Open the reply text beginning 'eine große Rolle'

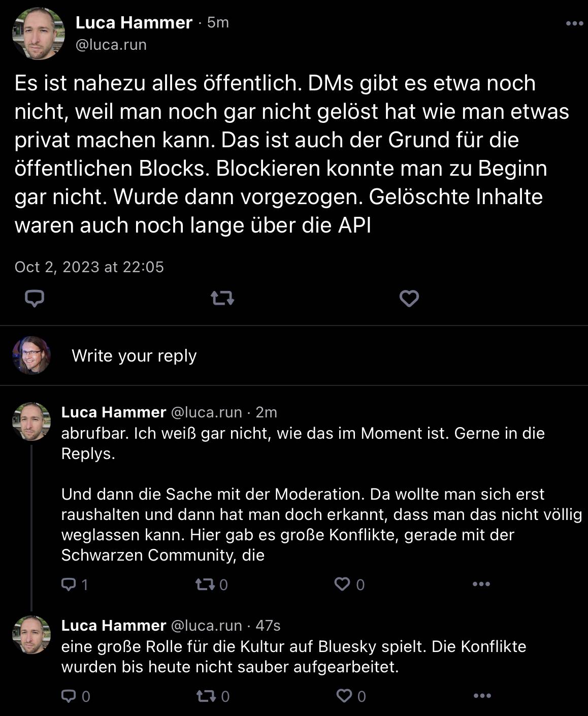pos(293,656)
